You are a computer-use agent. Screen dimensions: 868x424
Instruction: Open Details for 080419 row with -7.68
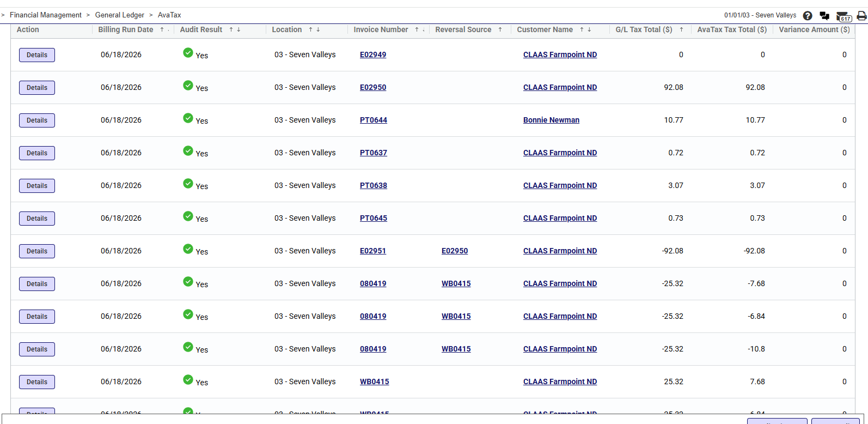[x=37, y=284]
